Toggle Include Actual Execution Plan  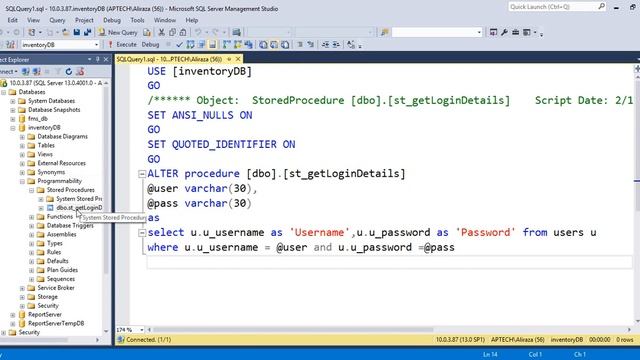coord(227,44)
